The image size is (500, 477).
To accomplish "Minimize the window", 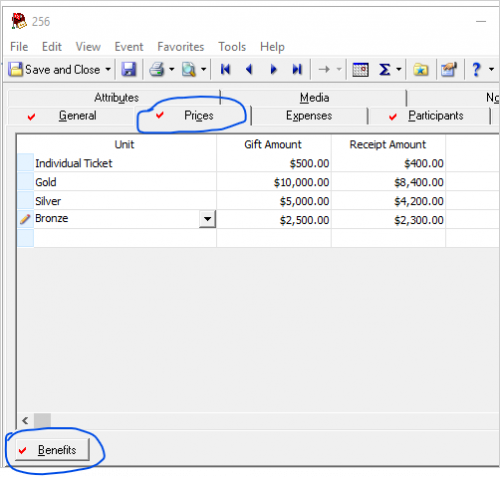I will pyautogui.click(x=481, y=21).
